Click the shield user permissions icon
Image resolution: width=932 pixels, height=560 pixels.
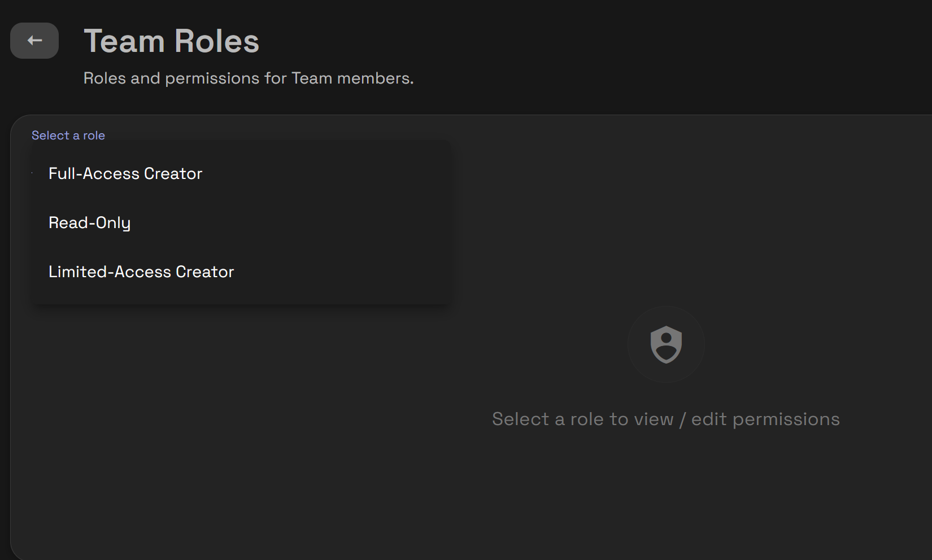tap(666, 344)
